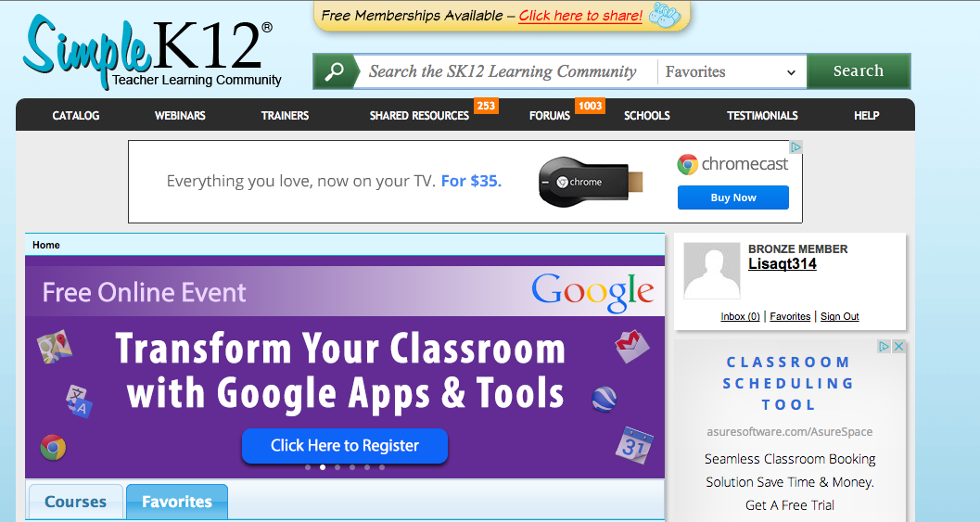Click the Buy Now button

pos(733,197)
